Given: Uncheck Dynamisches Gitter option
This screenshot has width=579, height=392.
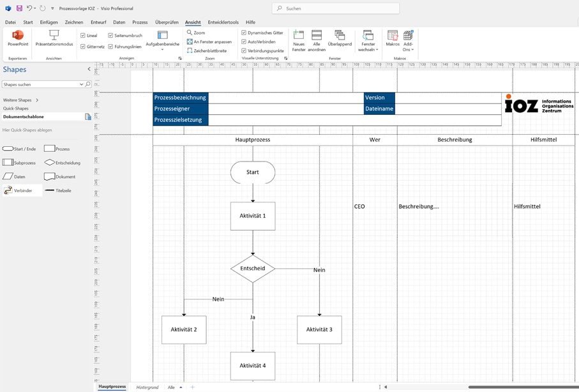Looking at the screenshot, I should click(243, 33).
